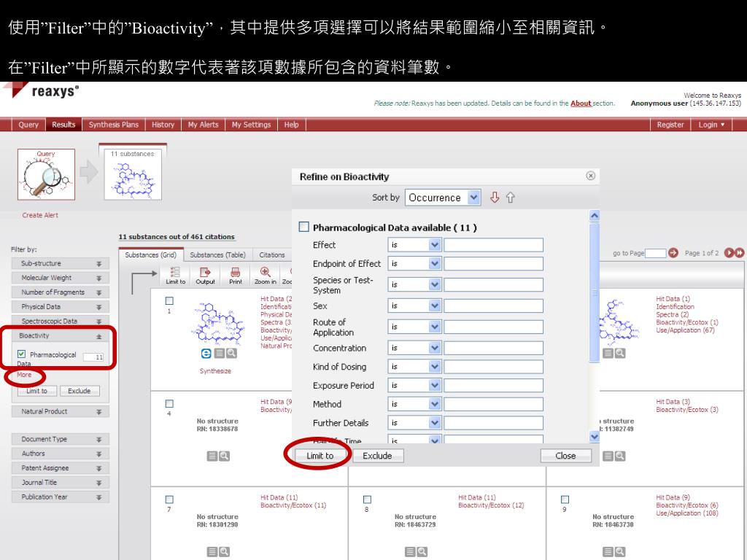
Task: Open the 11 substances thumbnail
Action: 133,174
